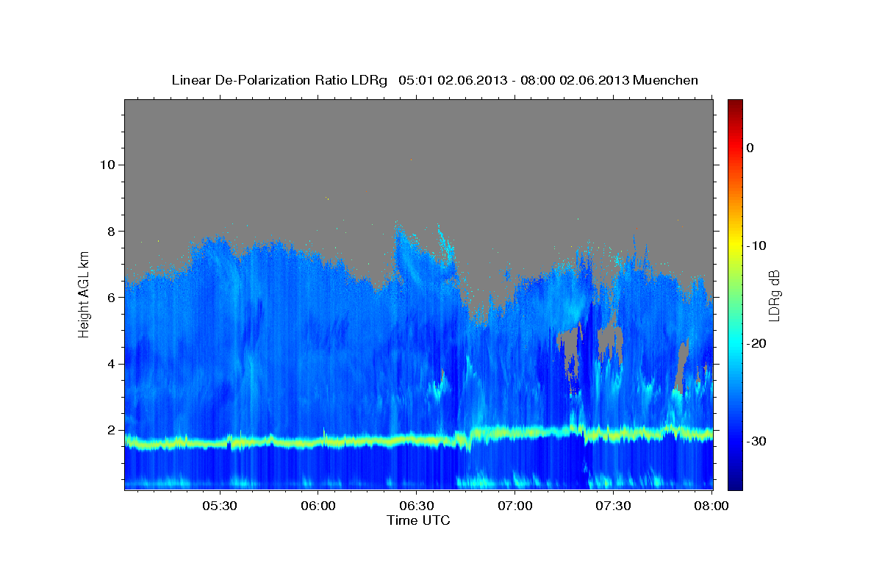882x588 pixels.
Task: Click the 08:00 time tick label
Action: coord(712,506)
